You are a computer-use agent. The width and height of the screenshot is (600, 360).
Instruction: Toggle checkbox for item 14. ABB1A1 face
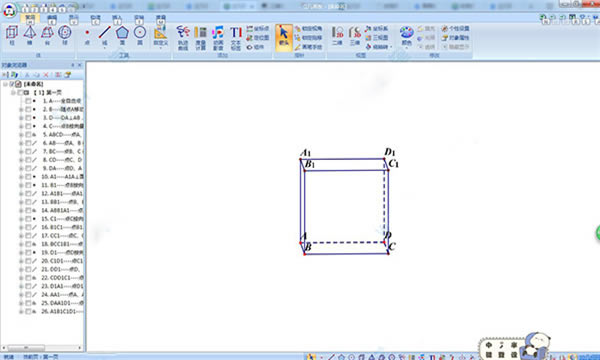click(28, 210)
